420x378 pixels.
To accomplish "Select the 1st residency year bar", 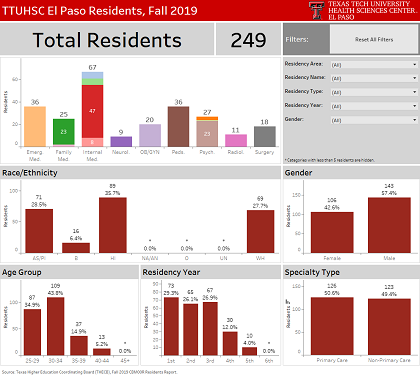I will pyautogui.click(x=171, y=326).
